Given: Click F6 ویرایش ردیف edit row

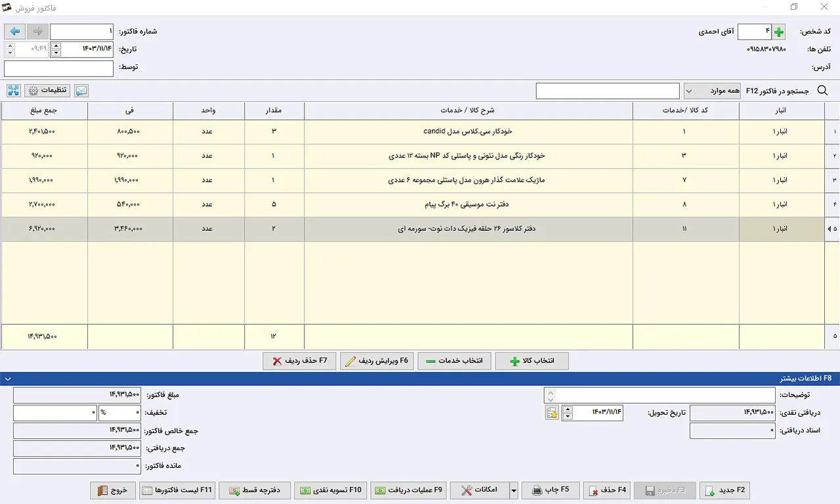Looking at the screenshot, I should tap(377, 361).
